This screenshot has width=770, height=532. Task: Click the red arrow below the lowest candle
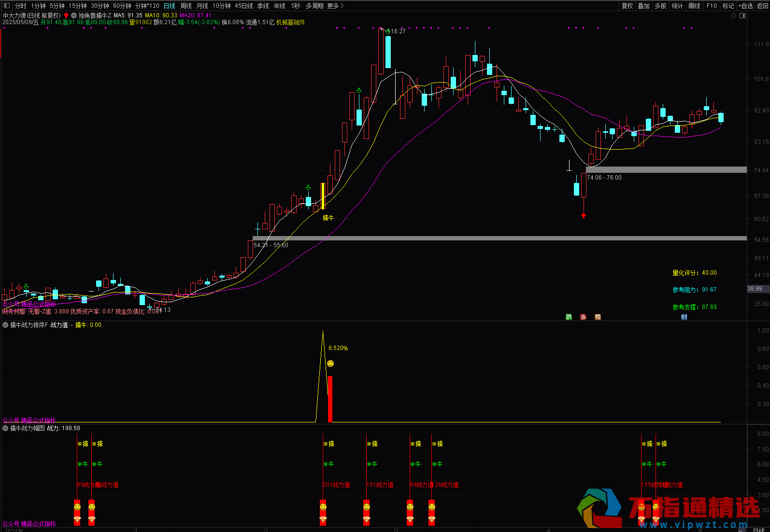(x=584, y=215)
